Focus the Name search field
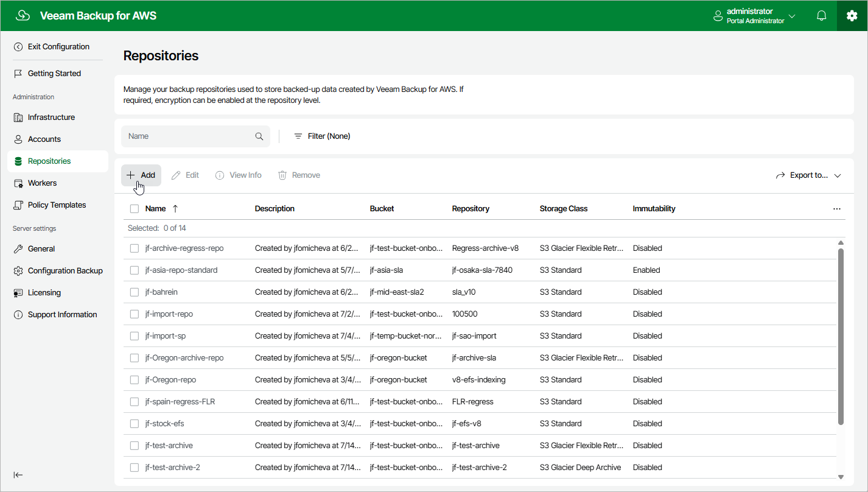This screenshot has width=868, height=492. click(195, 136)
